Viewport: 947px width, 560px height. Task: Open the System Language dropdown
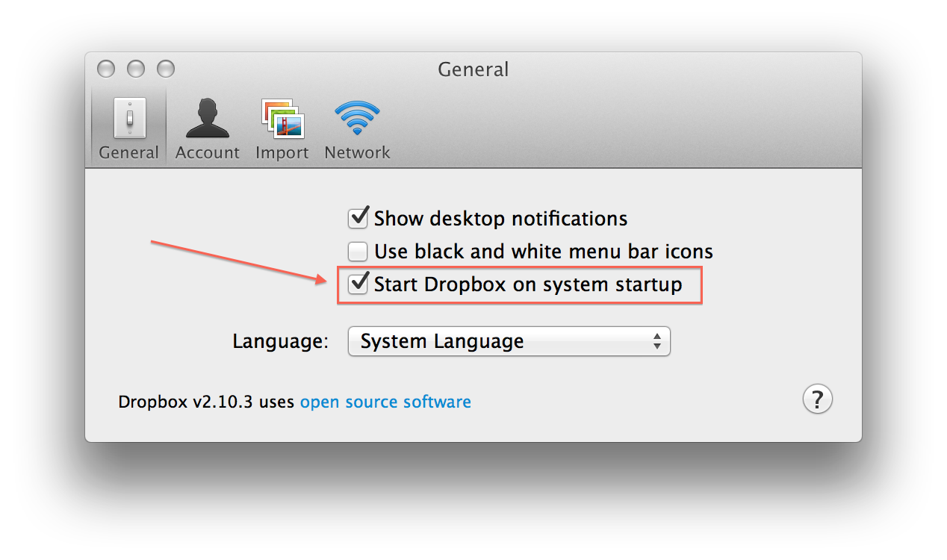coord(509,342)
